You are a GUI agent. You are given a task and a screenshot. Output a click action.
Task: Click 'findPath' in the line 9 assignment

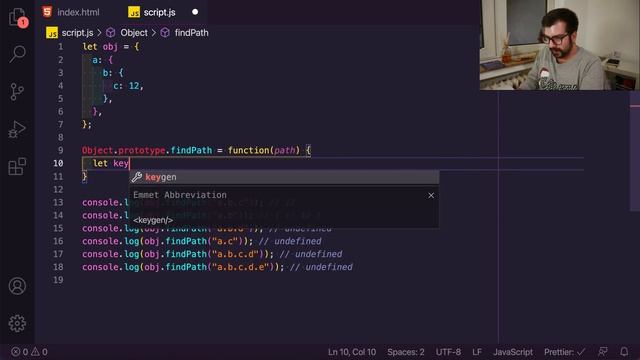tap(191, 150)
